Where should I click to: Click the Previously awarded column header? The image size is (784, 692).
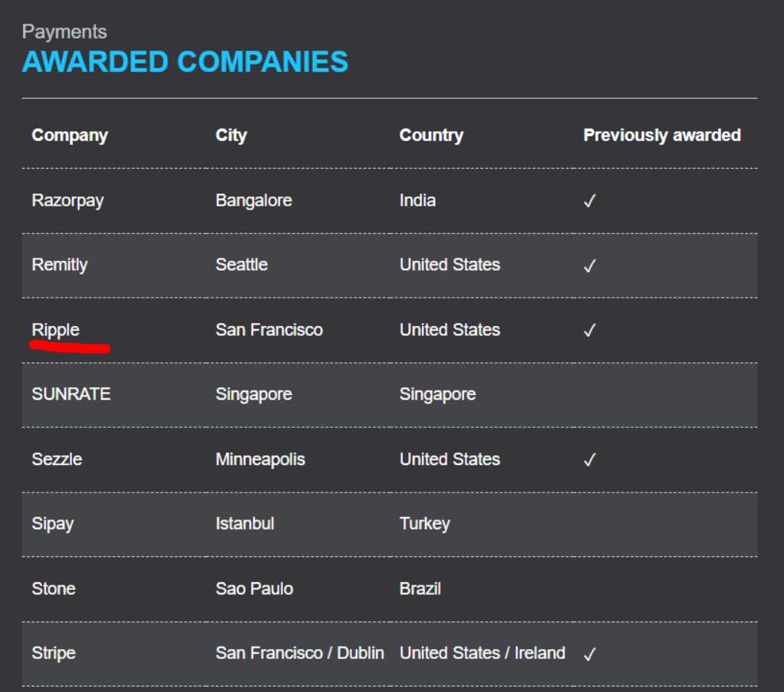pos(661,135)
